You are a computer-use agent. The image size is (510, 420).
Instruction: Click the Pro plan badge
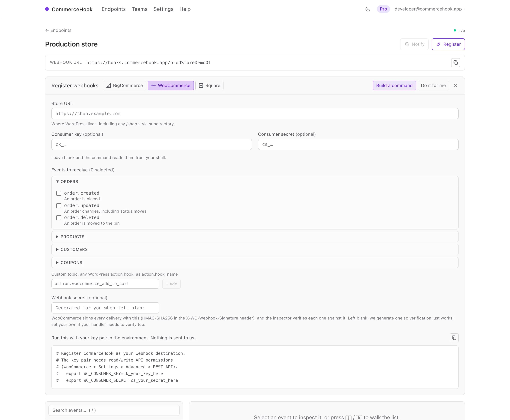tap(383, 9)
